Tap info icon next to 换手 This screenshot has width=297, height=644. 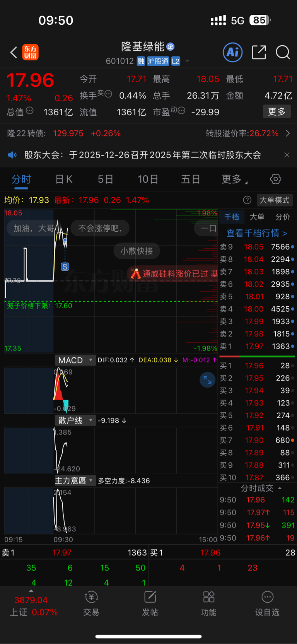(x=109, y=94)
